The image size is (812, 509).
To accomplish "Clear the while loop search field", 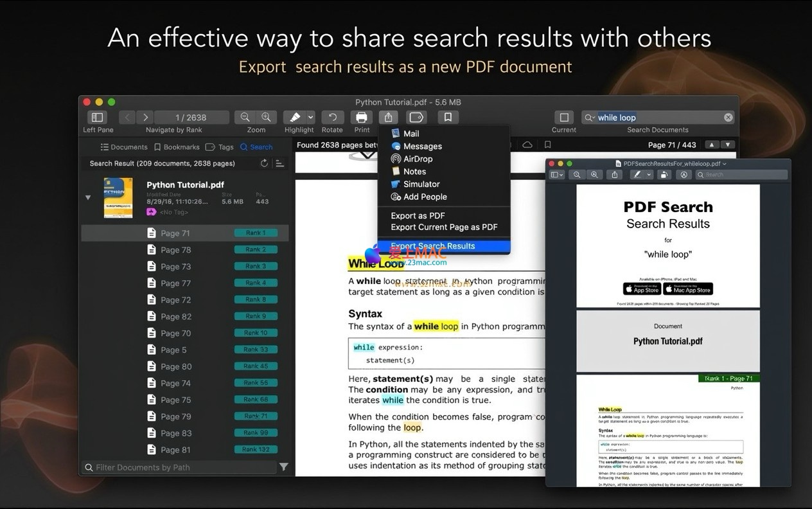I will 728,118.
